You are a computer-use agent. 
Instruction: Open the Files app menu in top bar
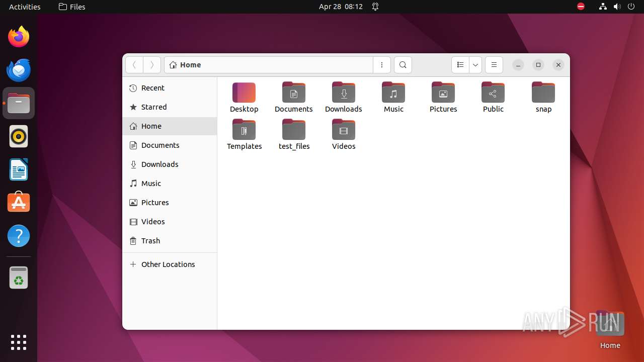point(72,7)
